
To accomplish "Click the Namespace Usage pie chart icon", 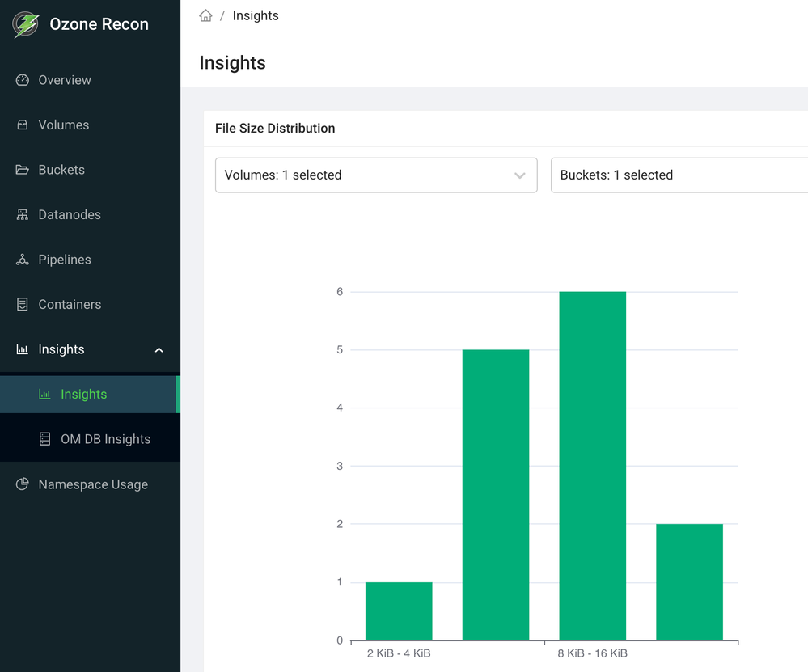I will pyautogui.click(x=23, y=484).
